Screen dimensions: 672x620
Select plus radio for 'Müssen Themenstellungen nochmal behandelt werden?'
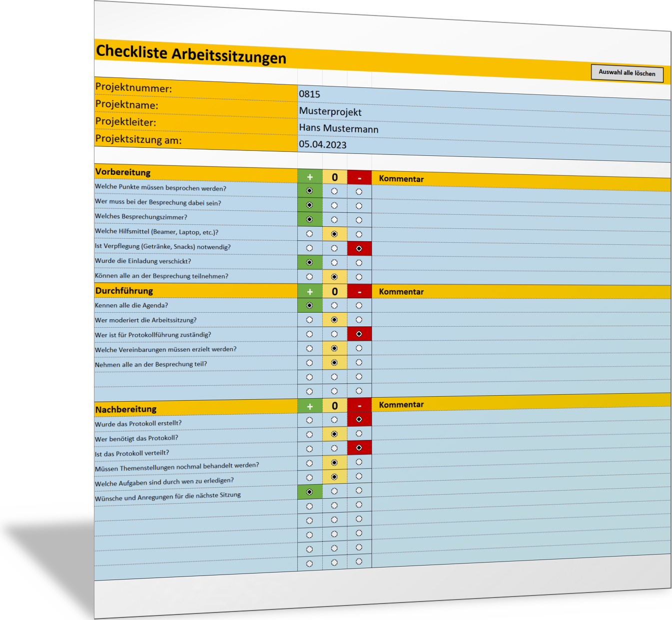[x=310, y=463]
